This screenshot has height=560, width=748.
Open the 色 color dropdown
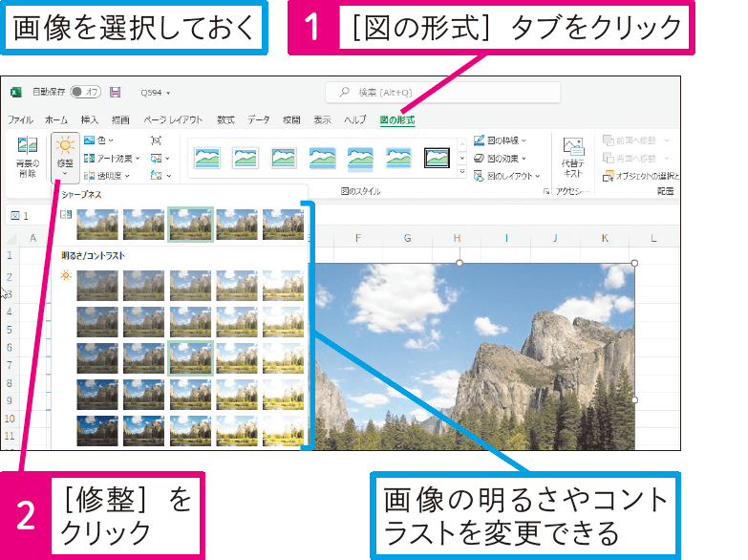coord(98,140)
